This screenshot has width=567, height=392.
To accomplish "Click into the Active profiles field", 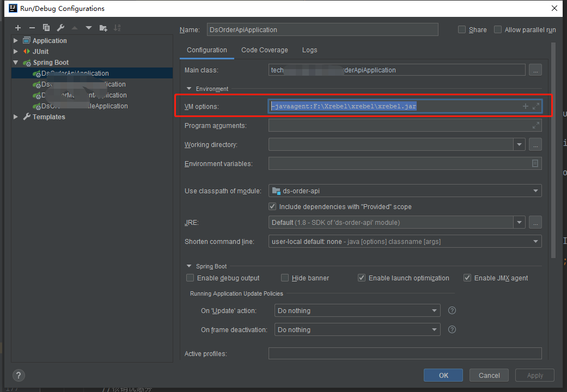I will pos(405,353).
